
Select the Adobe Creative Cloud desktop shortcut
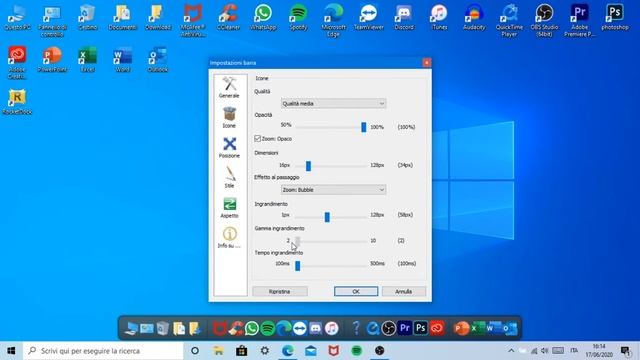click(x=17, y=62)
